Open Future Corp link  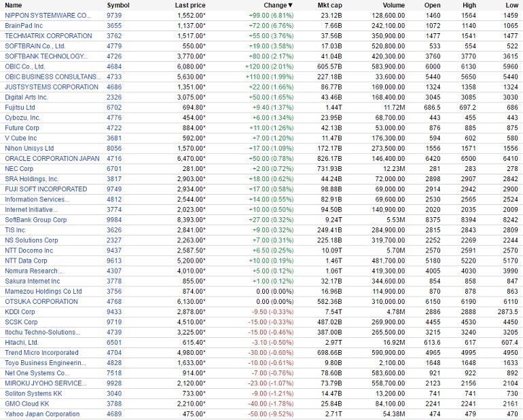22,128
